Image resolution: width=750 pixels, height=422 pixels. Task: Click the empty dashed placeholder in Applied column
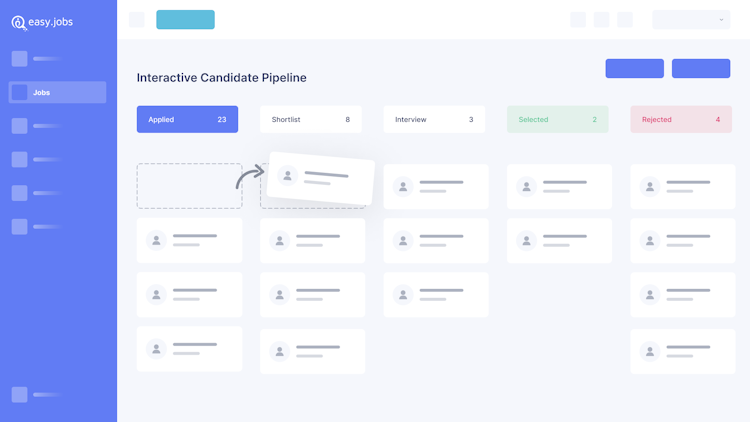coord(189,186)
